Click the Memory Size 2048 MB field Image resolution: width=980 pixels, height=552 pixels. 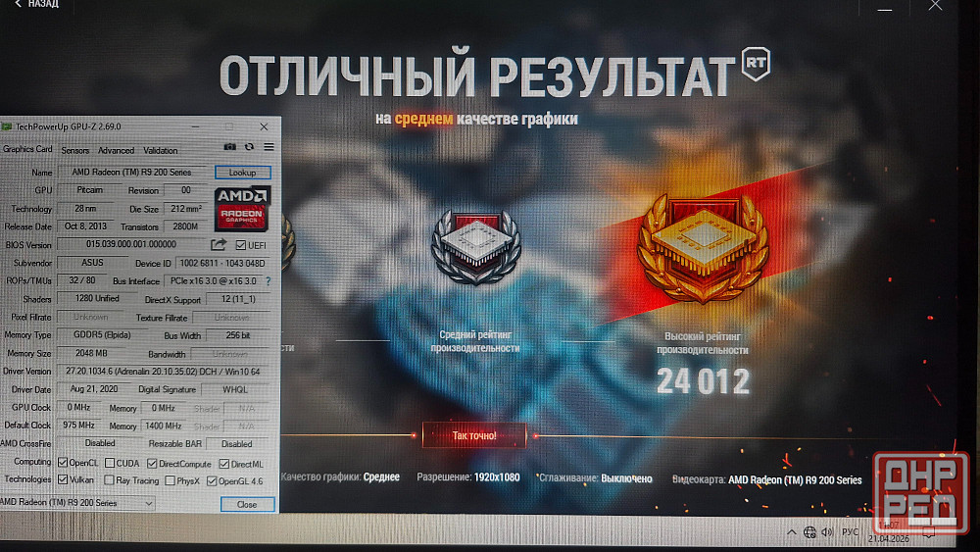point(91,353)
